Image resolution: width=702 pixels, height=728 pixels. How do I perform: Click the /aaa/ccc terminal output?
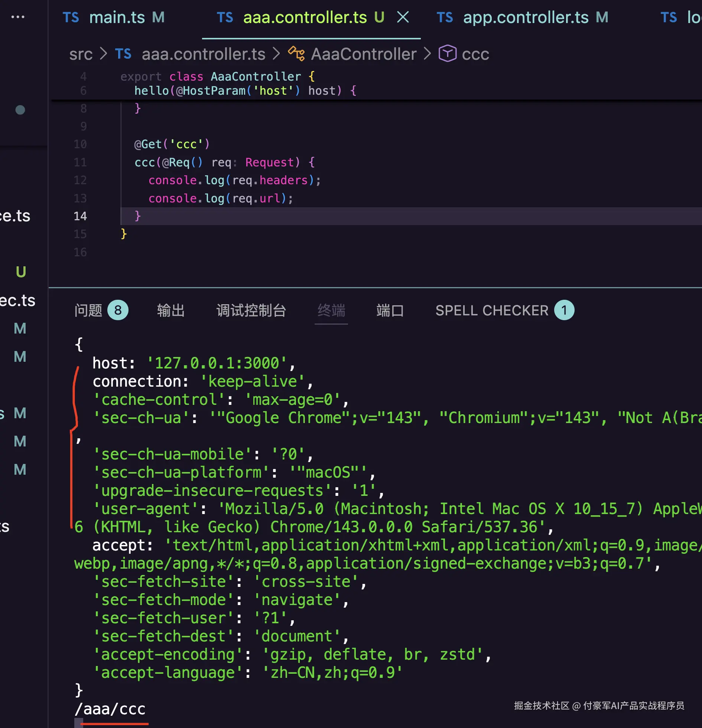pos(110,709)
